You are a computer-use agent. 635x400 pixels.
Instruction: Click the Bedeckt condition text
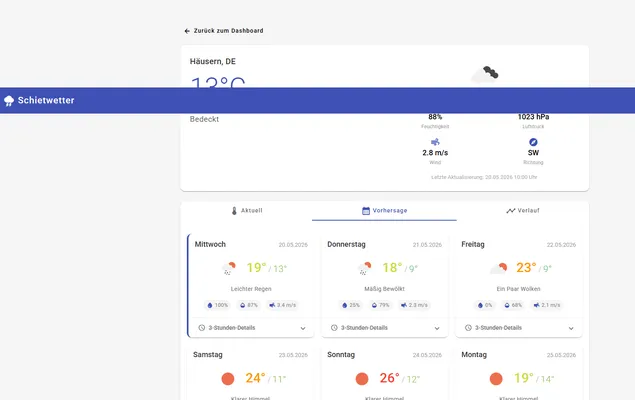pos(204,119)
